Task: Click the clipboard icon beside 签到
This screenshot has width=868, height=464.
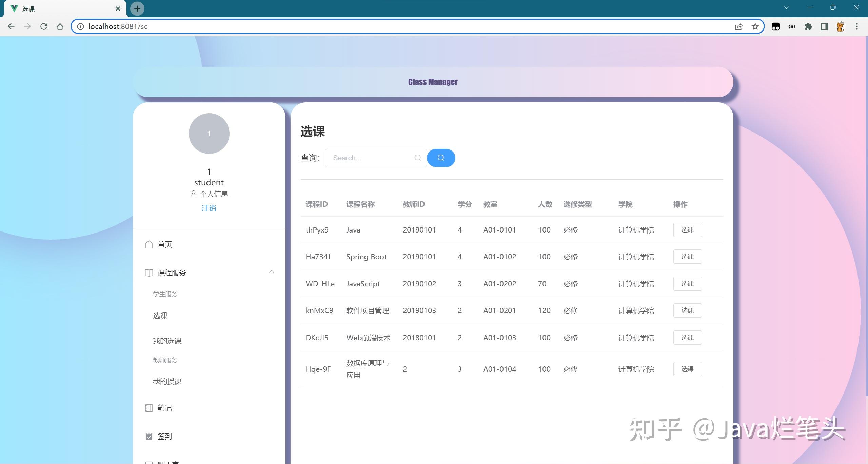Action: coord(149,436)
